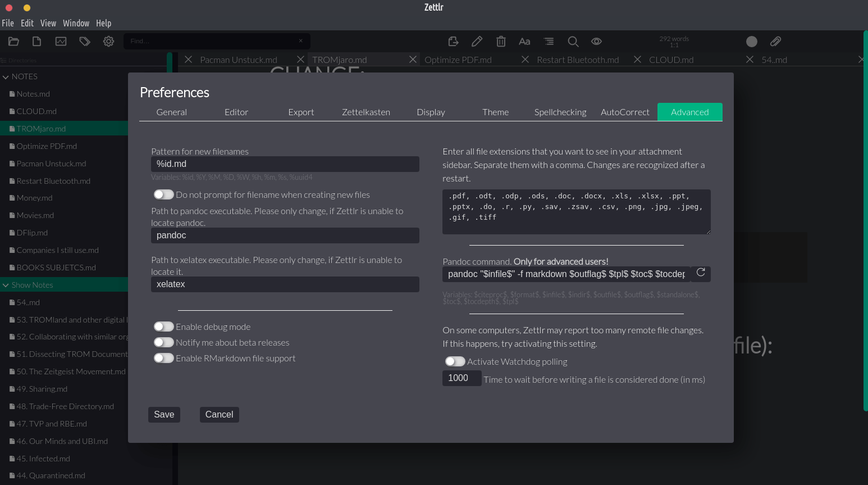The image size is (868, 485).
Task: Toggle Do not prompt for filename
Action: click(x=163, y=194)
